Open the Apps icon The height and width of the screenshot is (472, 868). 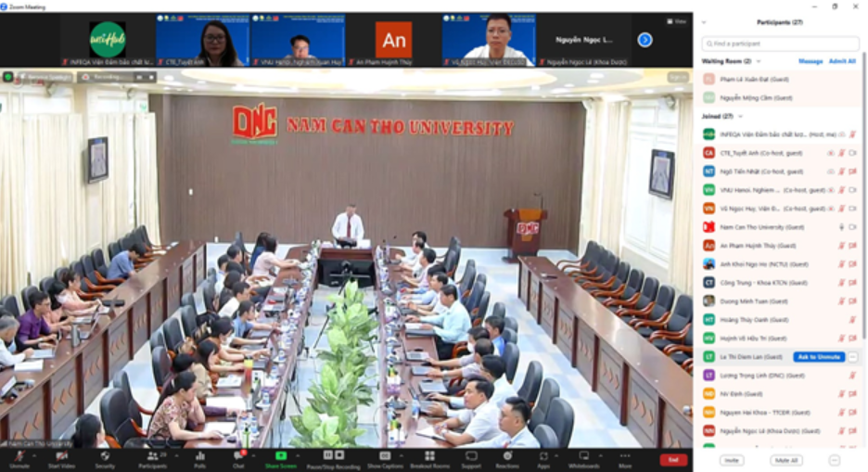click(543, 459)
